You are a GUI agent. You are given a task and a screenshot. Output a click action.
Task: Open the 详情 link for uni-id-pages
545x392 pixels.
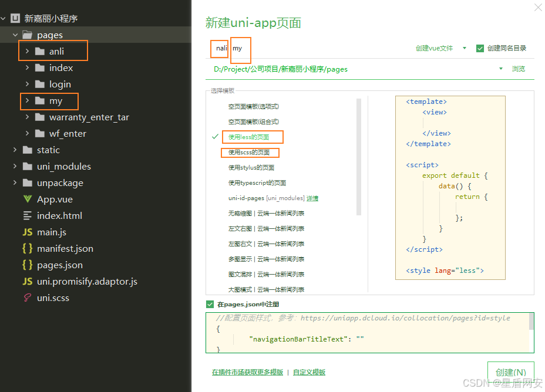[x=312, y=198]
